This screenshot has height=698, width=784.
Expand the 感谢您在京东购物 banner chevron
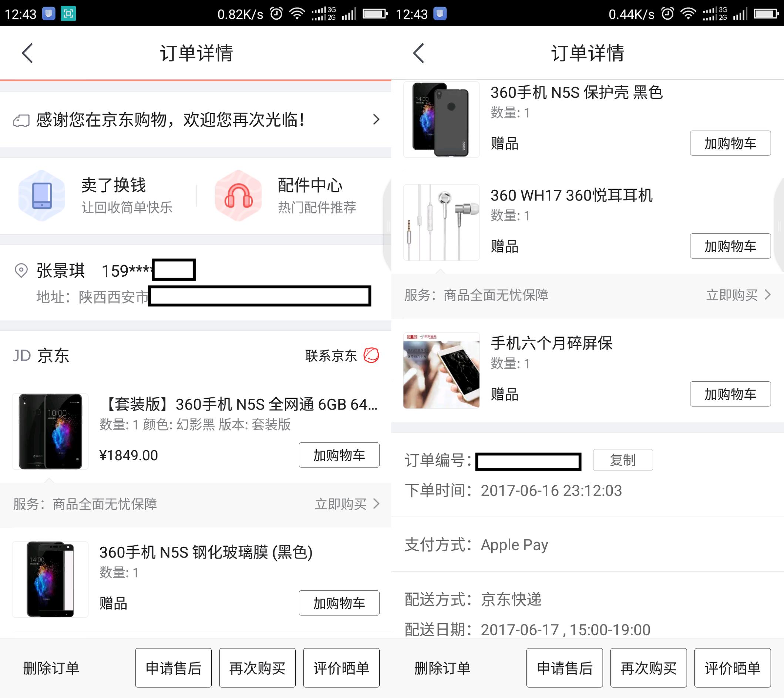(376, 119)
